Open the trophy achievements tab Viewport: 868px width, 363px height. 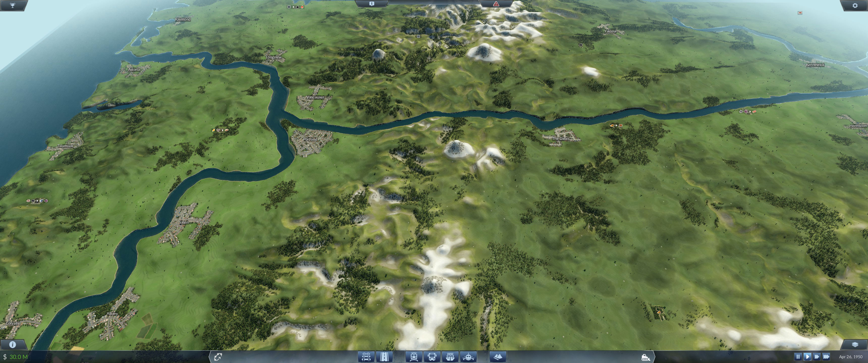point(12,5)
